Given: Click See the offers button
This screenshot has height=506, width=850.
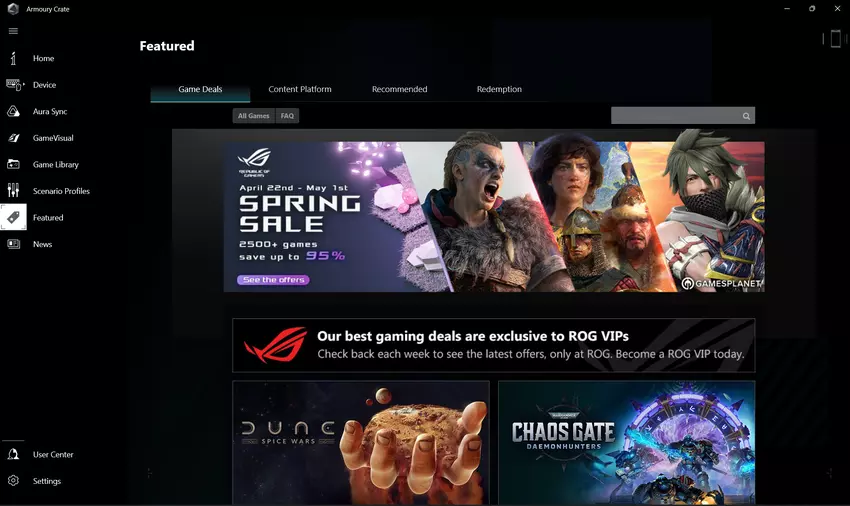Looking at the screenshot, I should [x=274, y=280].
